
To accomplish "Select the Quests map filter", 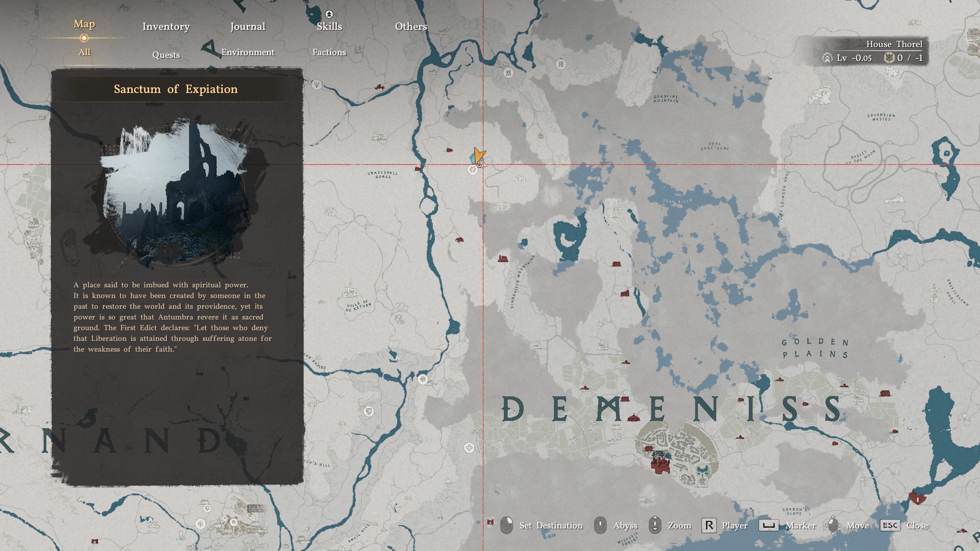I will [x=166, y=55].
